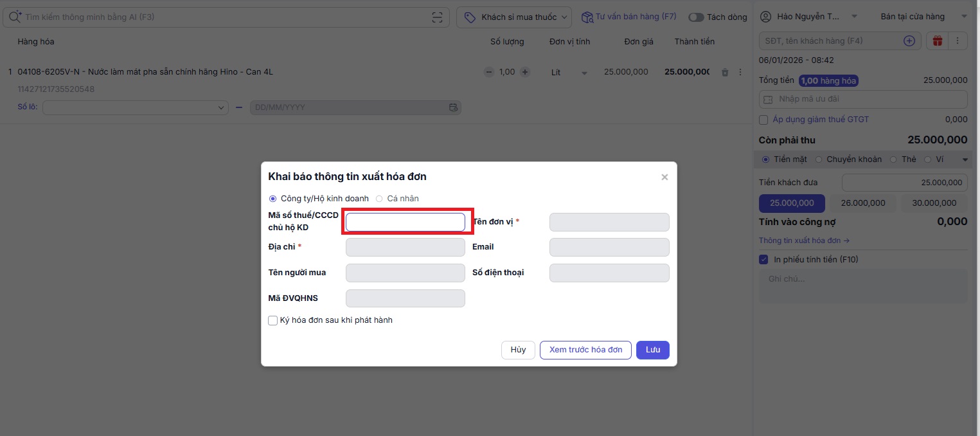Check Ký hóa đơn sau khi phát hành

[273, 320]
